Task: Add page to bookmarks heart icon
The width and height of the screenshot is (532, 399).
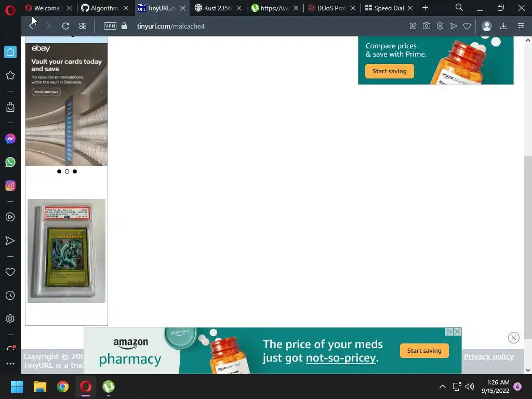Action: pyautogui.click(x=467, y=26)
